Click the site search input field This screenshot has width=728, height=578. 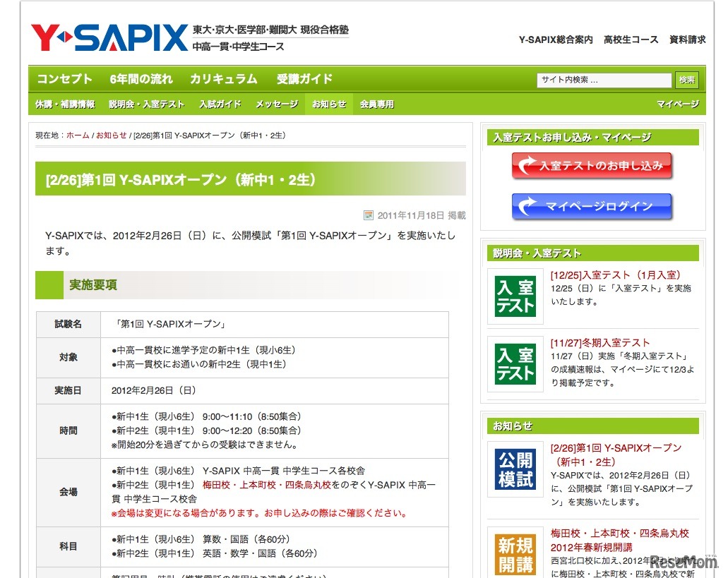pyautogui.click(x=604, y=80)
